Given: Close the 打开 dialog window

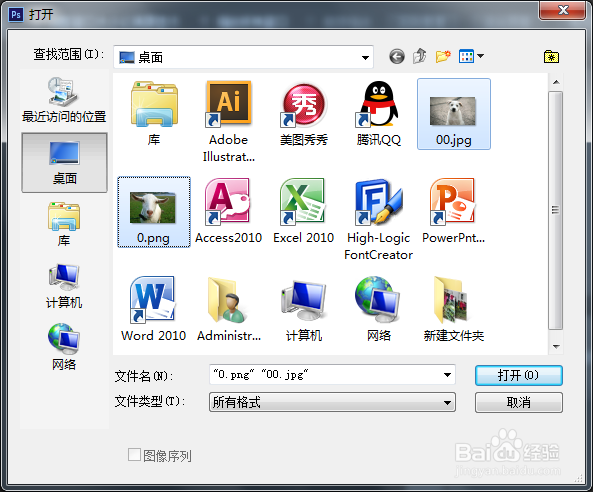Looking at the screenshot, I should 563,10.
